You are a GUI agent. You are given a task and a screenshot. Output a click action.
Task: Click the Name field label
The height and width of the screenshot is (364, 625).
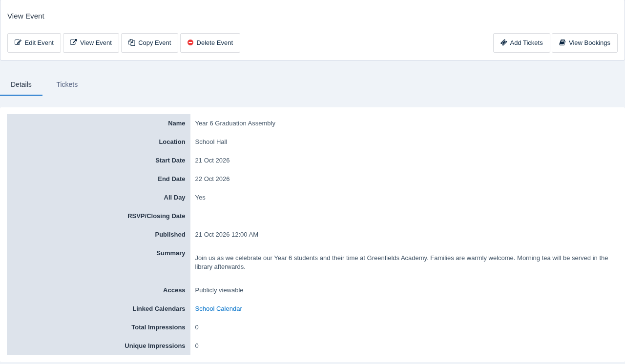(177, 123)
